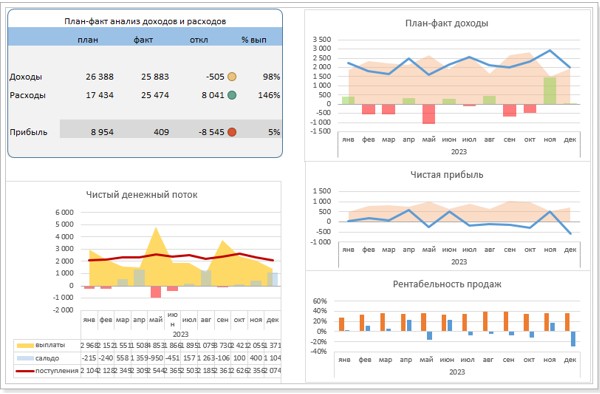The width and height of the screenshot is (600, 394).
Task: Click the Доходы deviation value -505
Action: [215, 77]
